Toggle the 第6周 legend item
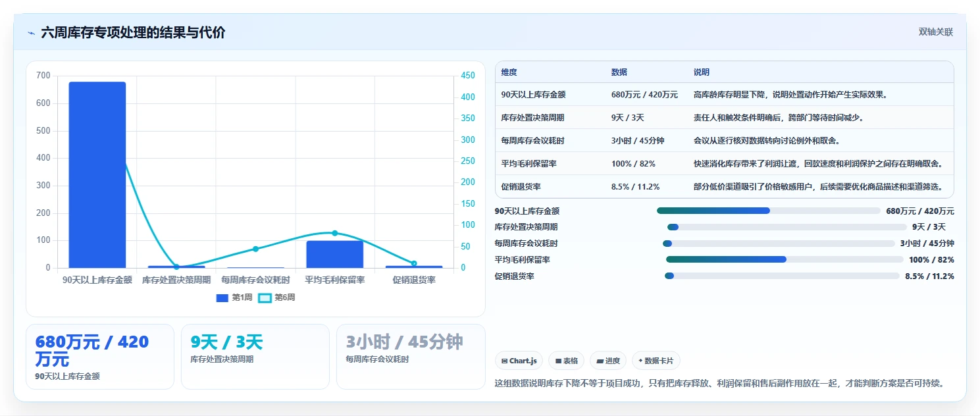 click(277, 298)
